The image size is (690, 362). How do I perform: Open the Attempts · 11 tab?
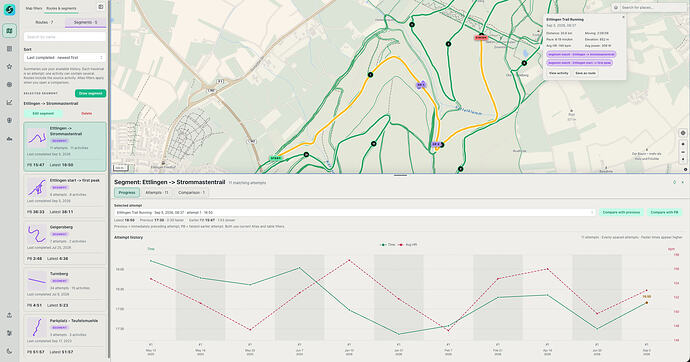157,193
